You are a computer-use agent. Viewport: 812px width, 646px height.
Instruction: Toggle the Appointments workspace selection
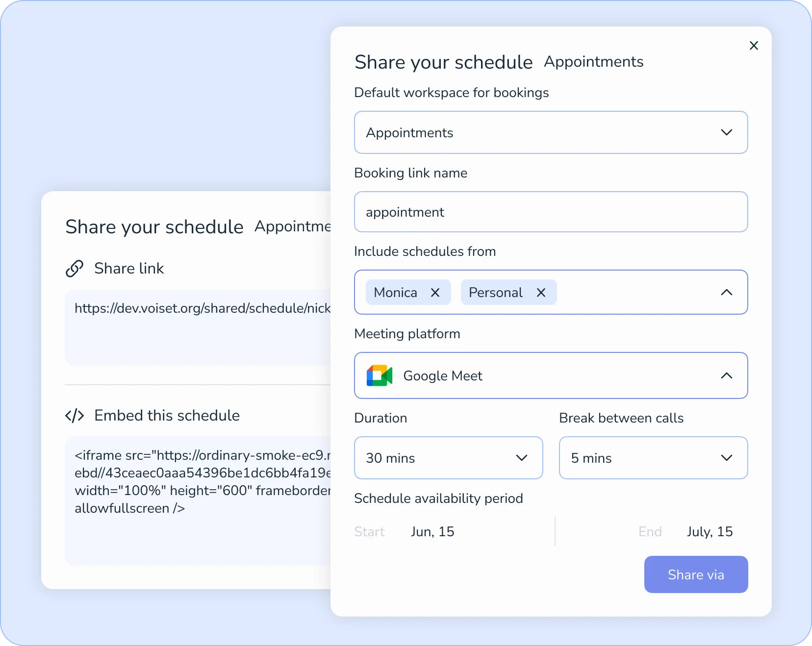tap(409, 132)
